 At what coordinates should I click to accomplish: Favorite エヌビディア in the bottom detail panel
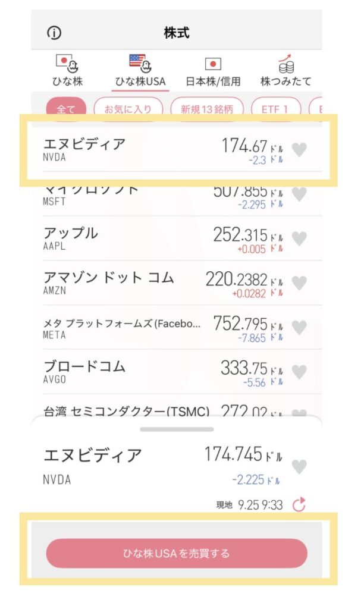pos(299,467)
